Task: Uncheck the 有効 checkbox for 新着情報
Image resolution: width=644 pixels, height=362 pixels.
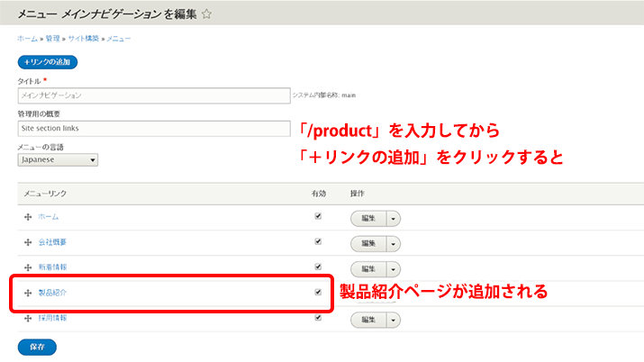Action: [x=318, y=267]
